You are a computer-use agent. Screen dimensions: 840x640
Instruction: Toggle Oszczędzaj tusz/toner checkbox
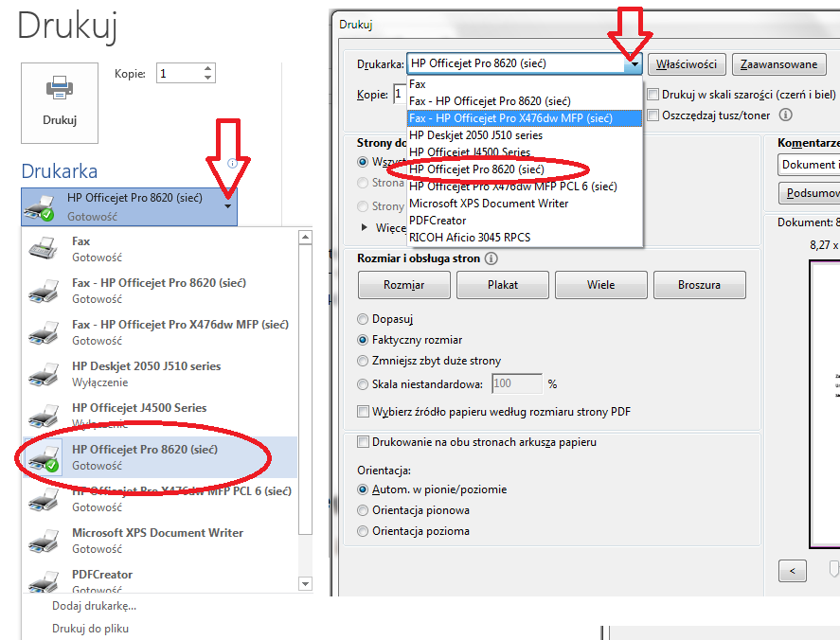[x=653, y=116]
